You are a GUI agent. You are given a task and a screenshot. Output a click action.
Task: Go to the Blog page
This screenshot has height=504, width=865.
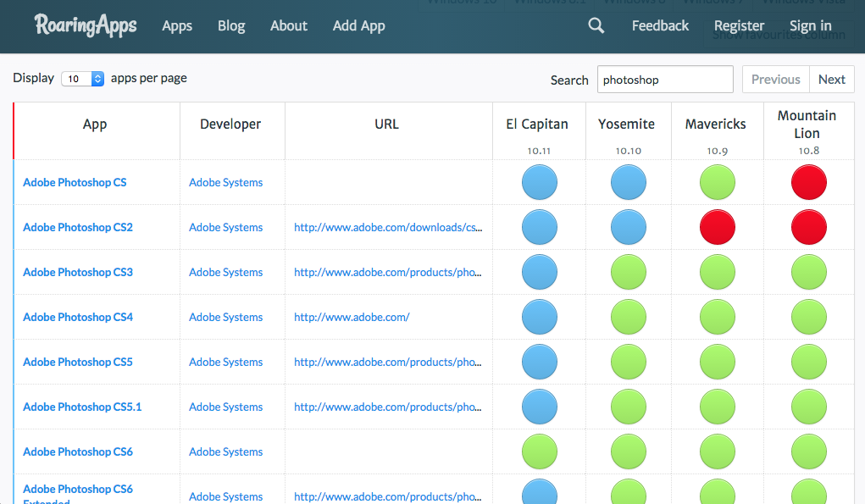pos(231,26)
